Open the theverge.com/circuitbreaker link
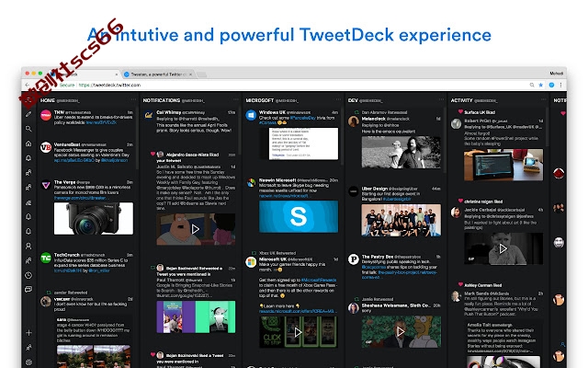This screenshot has width=588, height=368. [81, 198]
